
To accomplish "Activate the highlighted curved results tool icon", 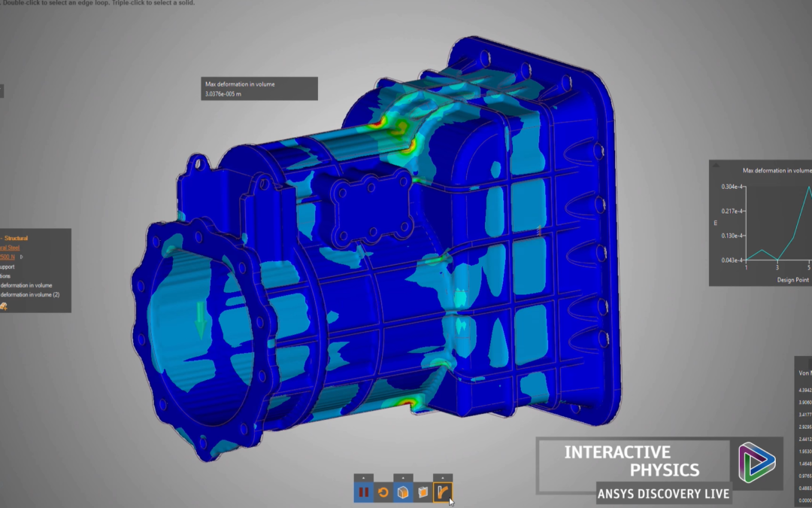I will (443, 492).
